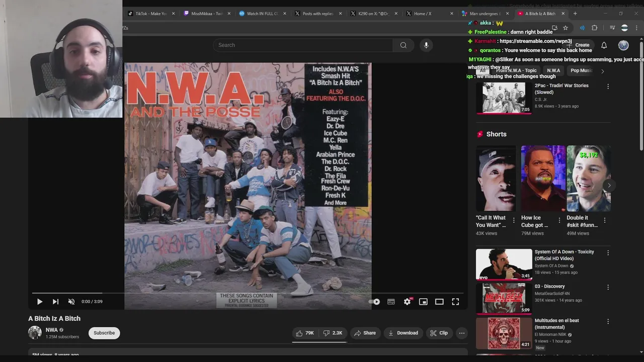Open options for Toxicity video
Image resolution: width=644 pixels, height=362 pixels.
coord(608,253)
